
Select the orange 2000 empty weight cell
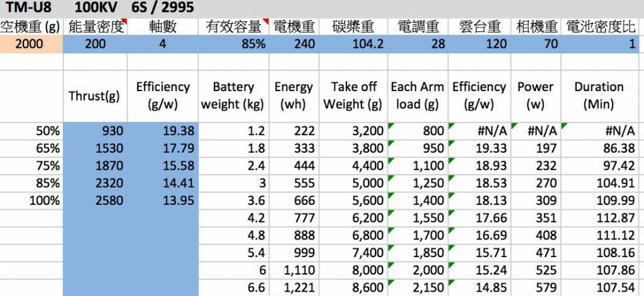tap(31, 45)
